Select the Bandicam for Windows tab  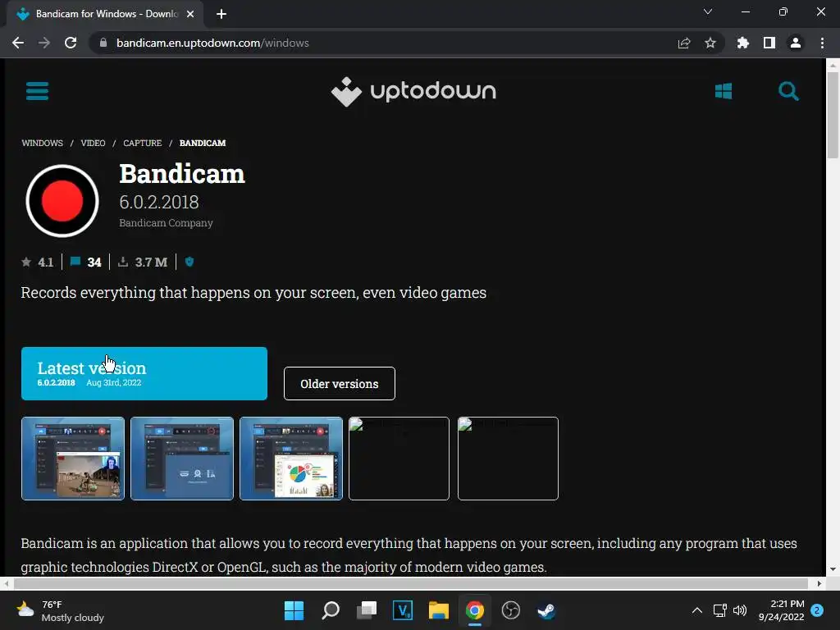[x=105, y=14]
